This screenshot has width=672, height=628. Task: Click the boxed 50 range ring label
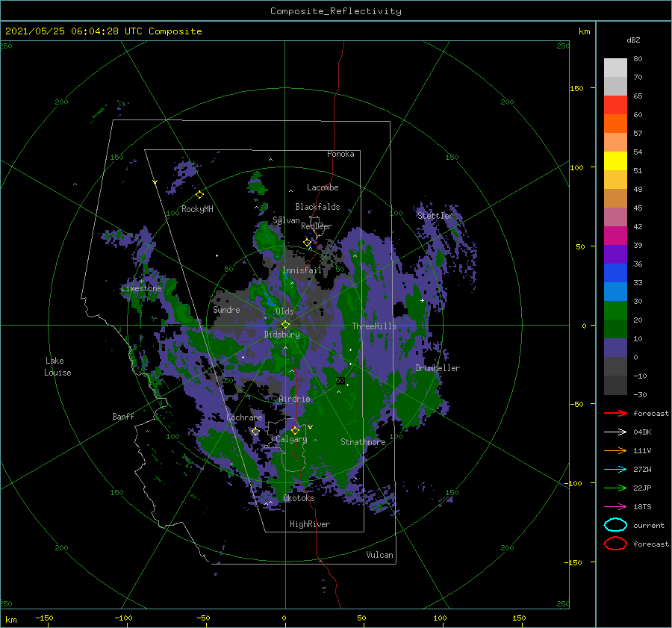coord(340,380)
